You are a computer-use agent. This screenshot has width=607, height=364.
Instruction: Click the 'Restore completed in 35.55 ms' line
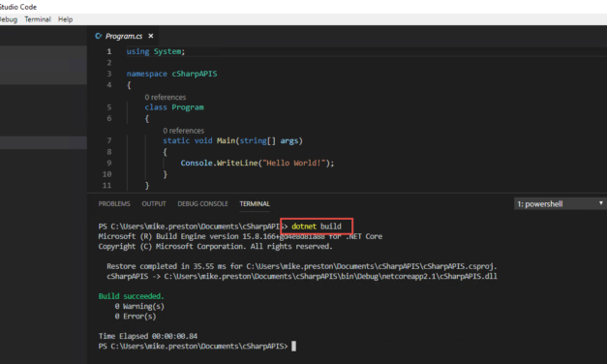302,266
